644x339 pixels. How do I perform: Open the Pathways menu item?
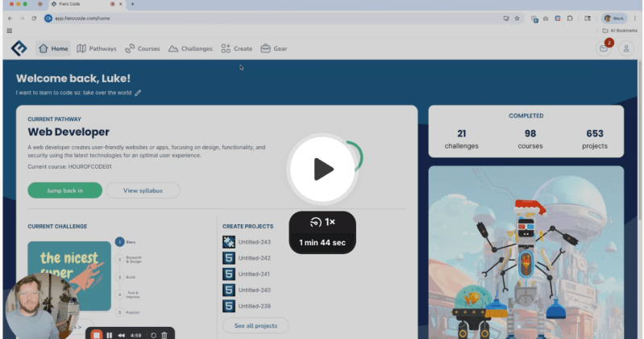pyautogui.click(x=96, y=48)
